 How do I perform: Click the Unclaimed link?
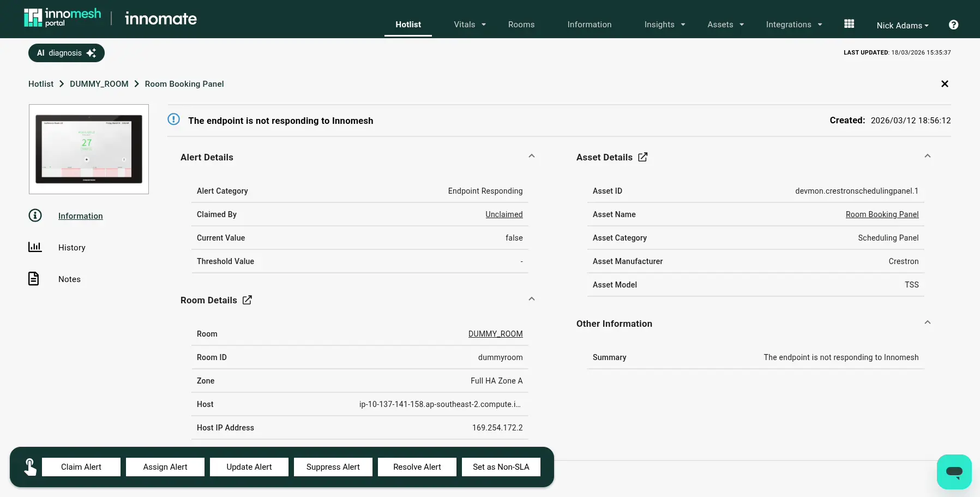pyautogui.click(x=504, y=214)
